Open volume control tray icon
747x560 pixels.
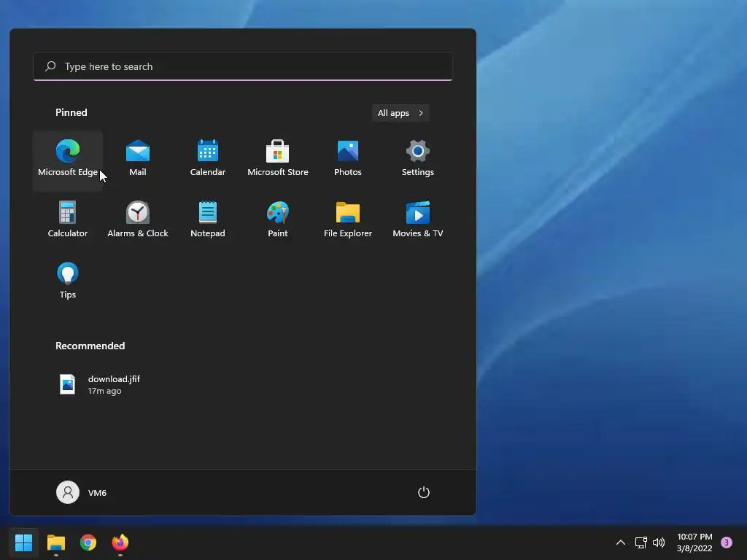(659, 542)
